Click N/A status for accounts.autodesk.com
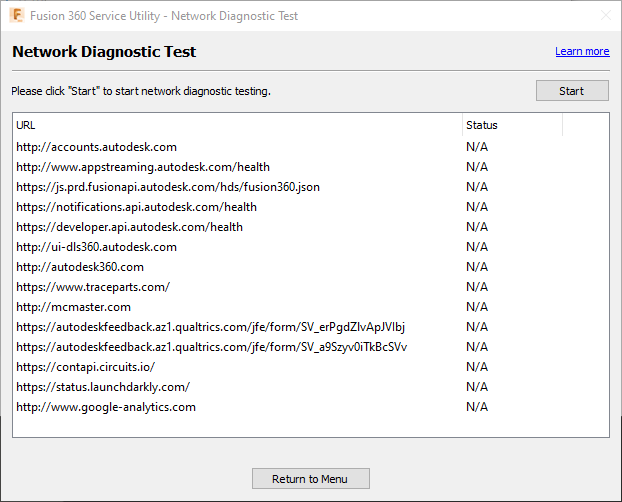The image size is (622, 502). (x=477, y=147)
